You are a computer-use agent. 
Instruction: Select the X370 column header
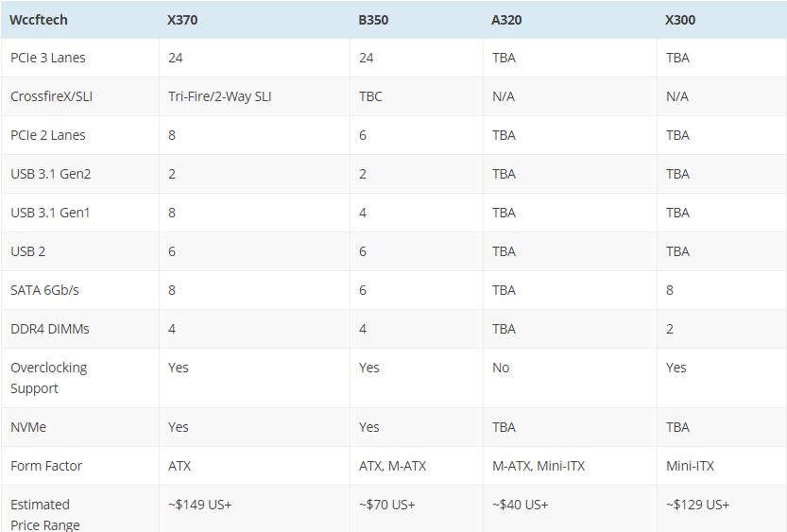(183, 19)
